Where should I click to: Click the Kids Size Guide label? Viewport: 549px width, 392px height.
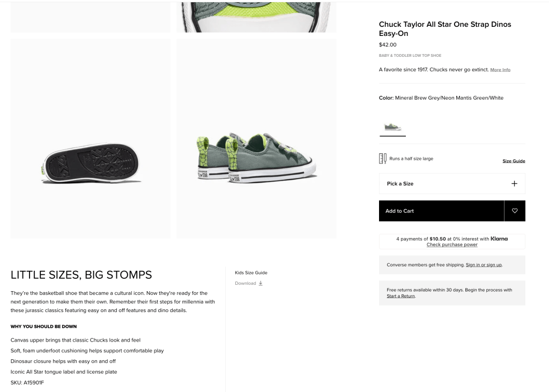251,272
